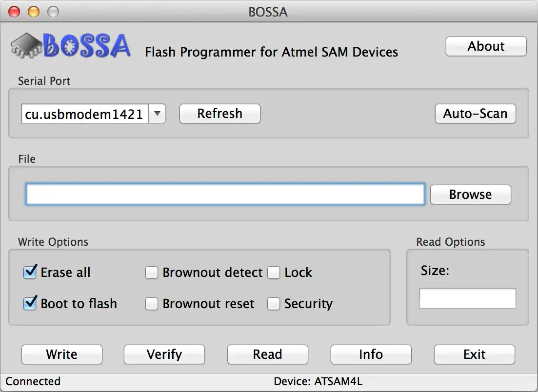Expand the serial port dropdown arrow
Screen dimensions: 538x392
coord(157,114)
